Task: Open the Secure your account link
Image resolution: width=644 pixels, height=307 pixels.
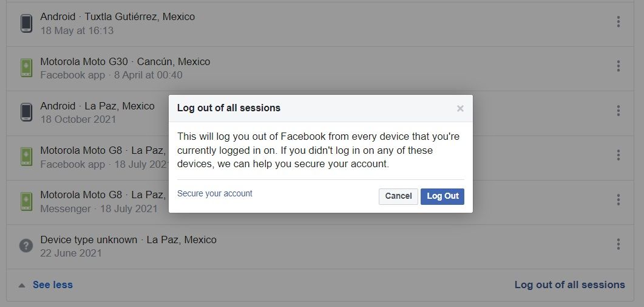Action: click(215, 194)
